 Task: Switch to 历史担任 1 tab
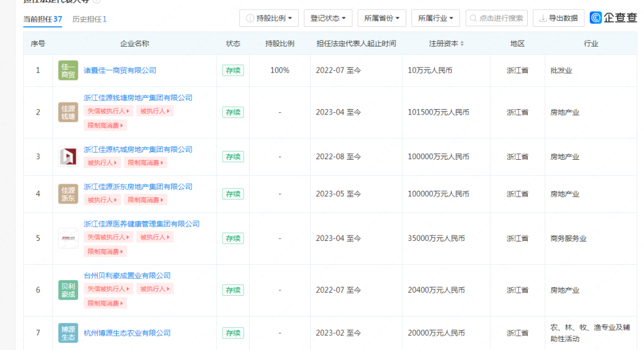pyautogui.click(x=89, y=19)
